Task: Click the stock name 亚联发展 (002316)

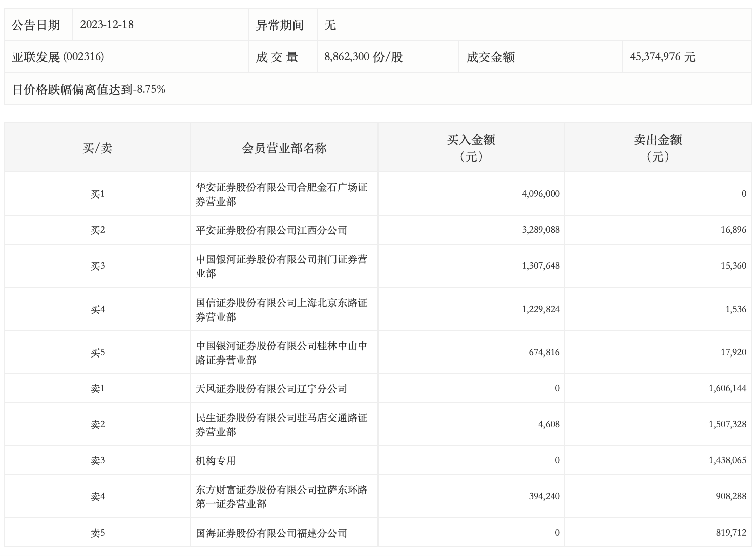Action: coord(58,57)
